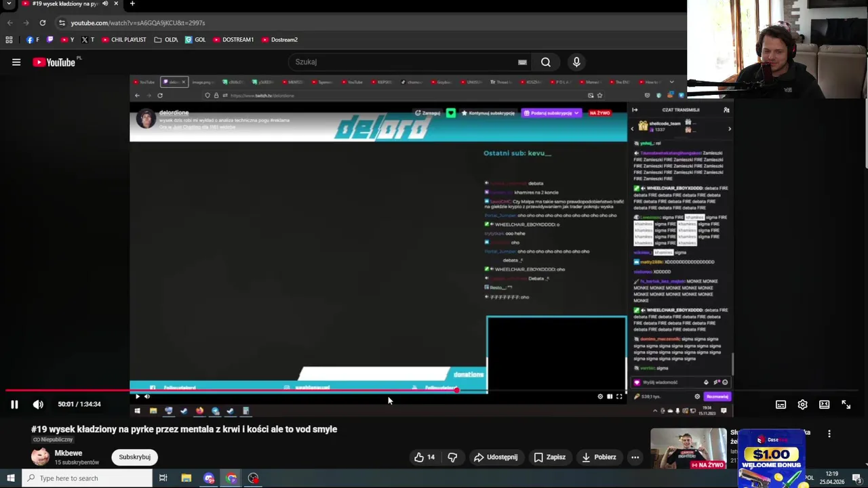Viewport: 868px width, 488px height.
Task: Click the video title text
Action: click(x=184, y=429)
